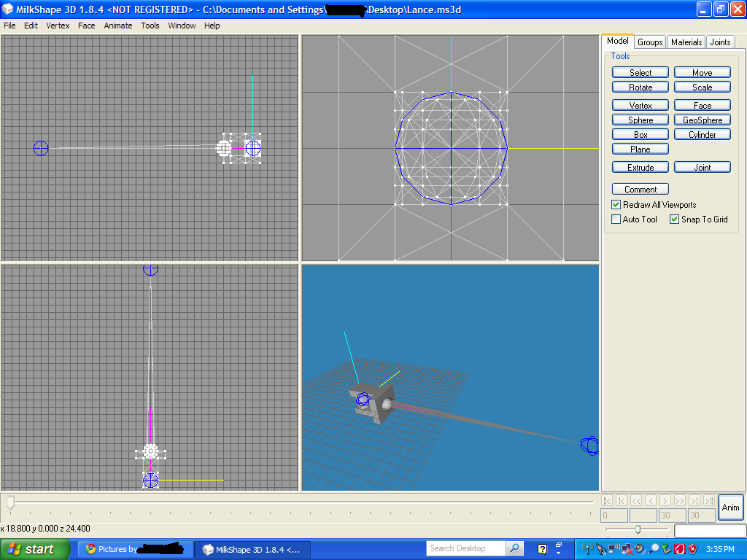This screenshot has width=747, height=560.
Task: Step forward one frame in animation
Action: pyautogui.click(x=665, y=500)
